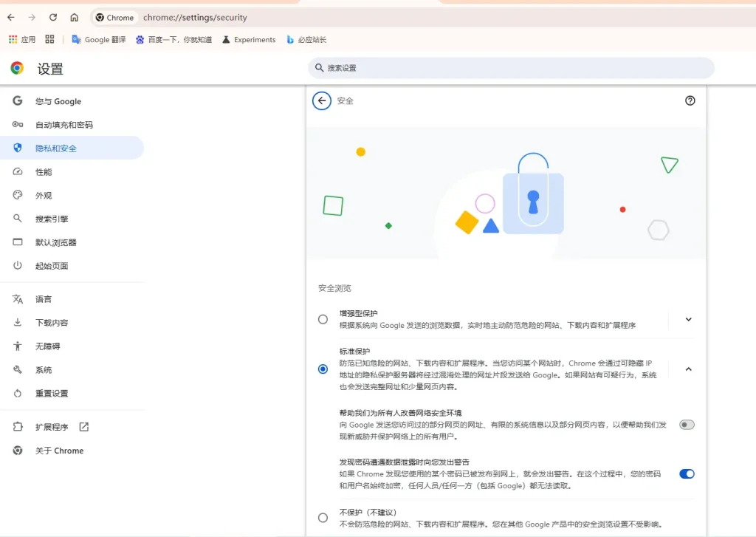Screen dimensions: 756x537
Task: Open 系统 settings section
Action: tap(72, 369)
